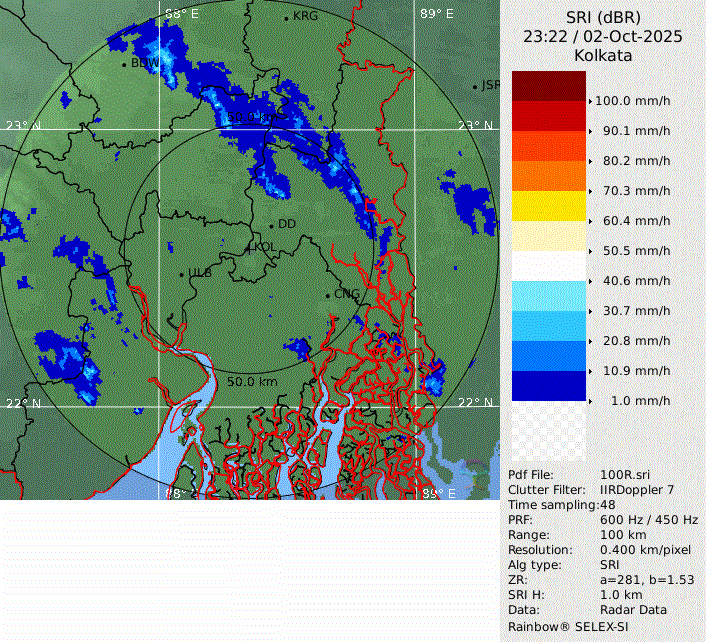Select the CNG station marker
The image size is (706, 642).
coord(328,295)
